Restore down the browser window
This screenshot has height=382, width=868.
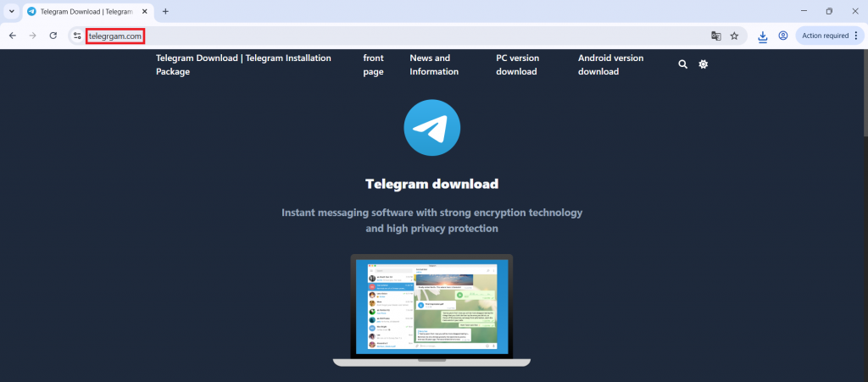(x=829, y=11)
